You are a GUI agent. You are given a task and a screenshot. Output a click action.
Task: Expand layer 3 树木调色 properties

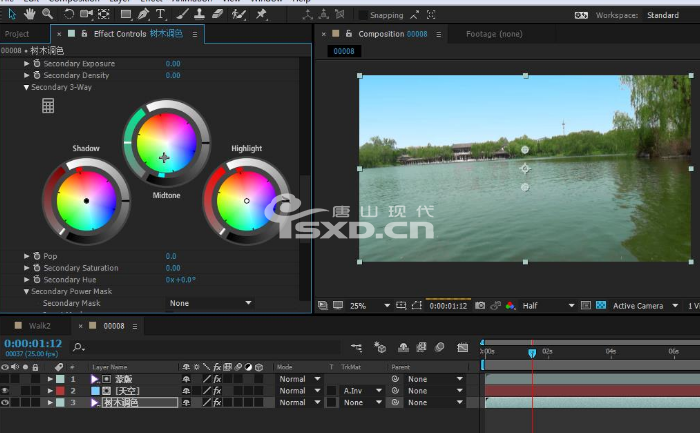click(x=50, y=402)
